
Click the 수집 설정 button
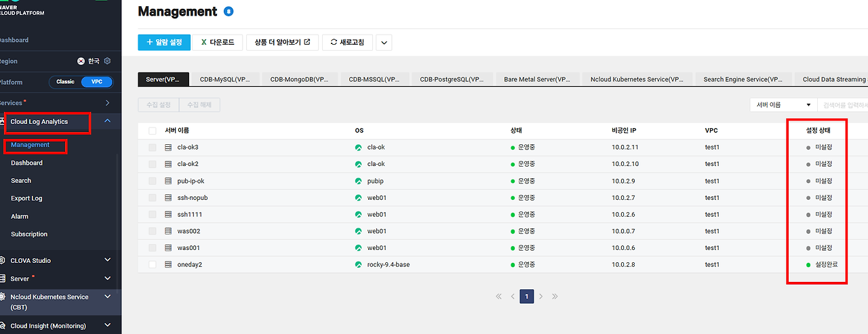158,105
